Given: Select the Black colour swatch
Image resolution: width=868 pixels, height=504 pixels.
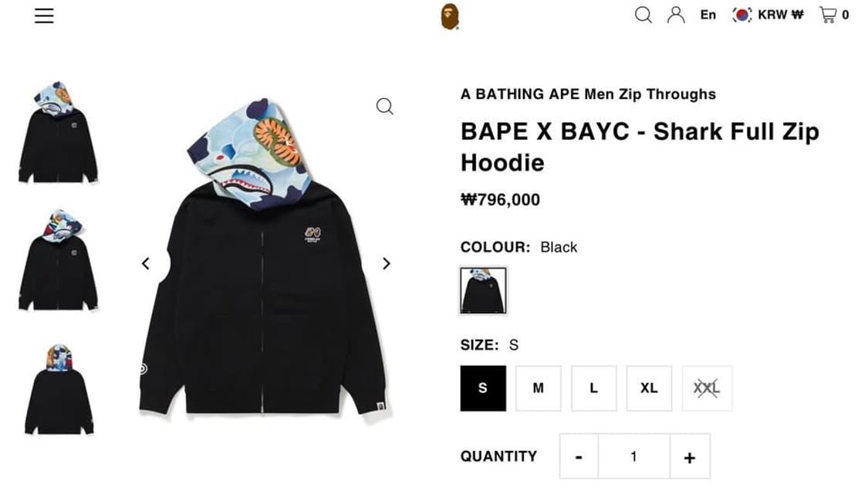Looking at the screenshot, I should tap(483, 290).
